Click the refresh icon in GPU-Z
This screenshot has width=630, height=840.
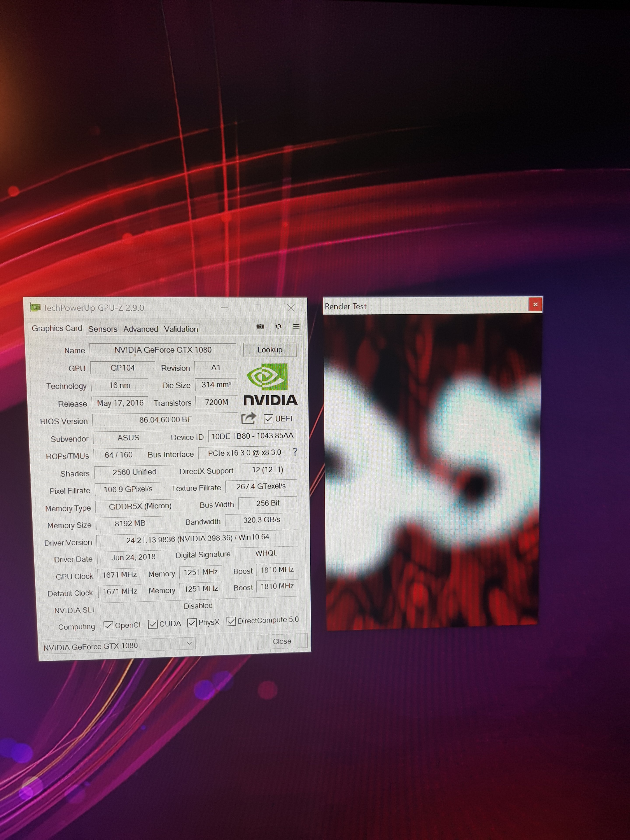(x=278, y=326)
